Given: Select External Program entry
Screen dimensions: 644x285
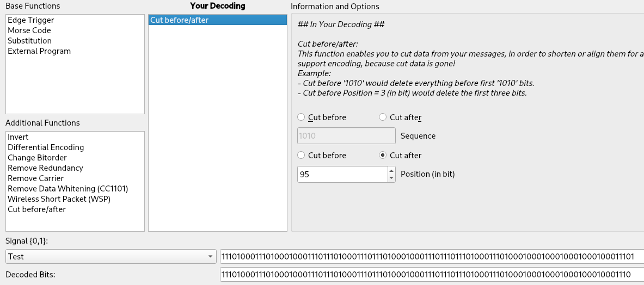Looking at the screenshot, I should (39, 51).
